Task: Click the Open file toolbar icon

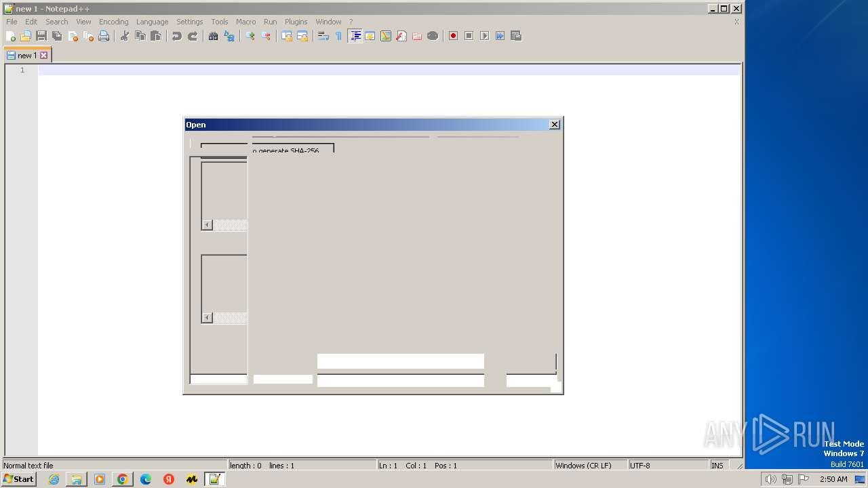Action: [26, 36]
